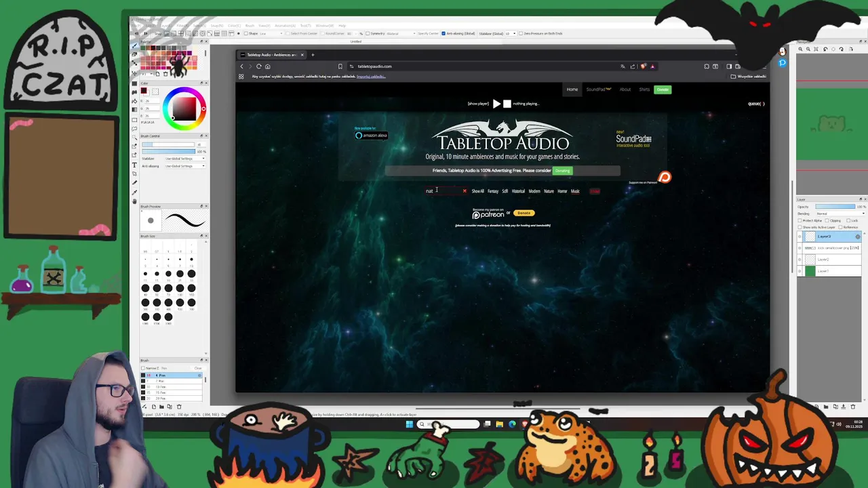Select the Text tool in the paint toolbar
Screen dimensions: 868x488
[x=134, y=165]
